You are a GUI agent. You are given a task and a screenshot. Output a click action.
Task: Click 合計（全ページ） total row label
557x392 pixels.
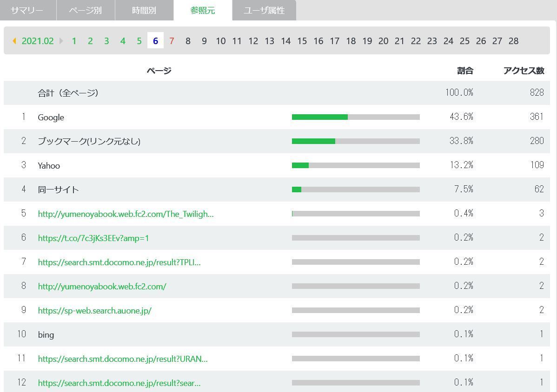[68, 93]
